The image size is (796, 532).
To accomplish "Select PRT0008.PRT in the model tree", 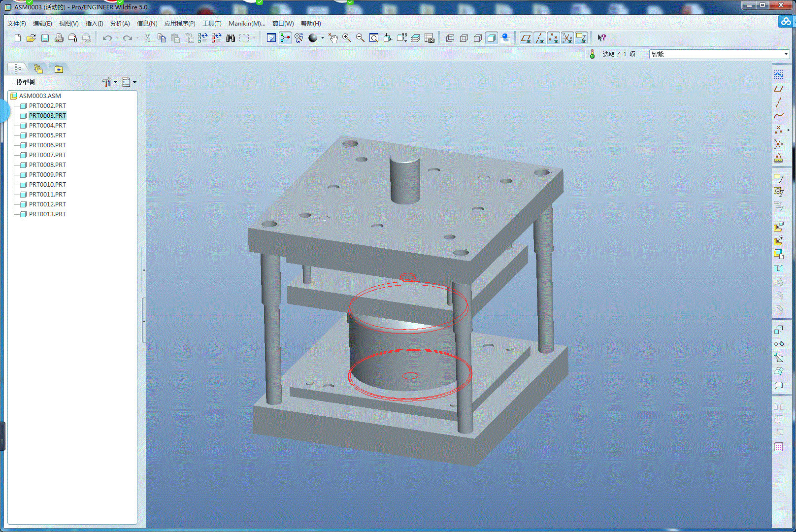I will click(x=47, y=165).
